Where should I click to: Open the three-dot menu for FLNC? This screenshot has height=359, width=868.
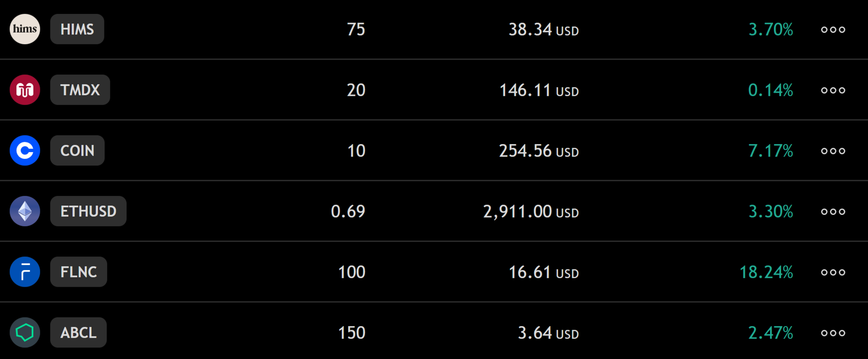[x=833, y=271]
